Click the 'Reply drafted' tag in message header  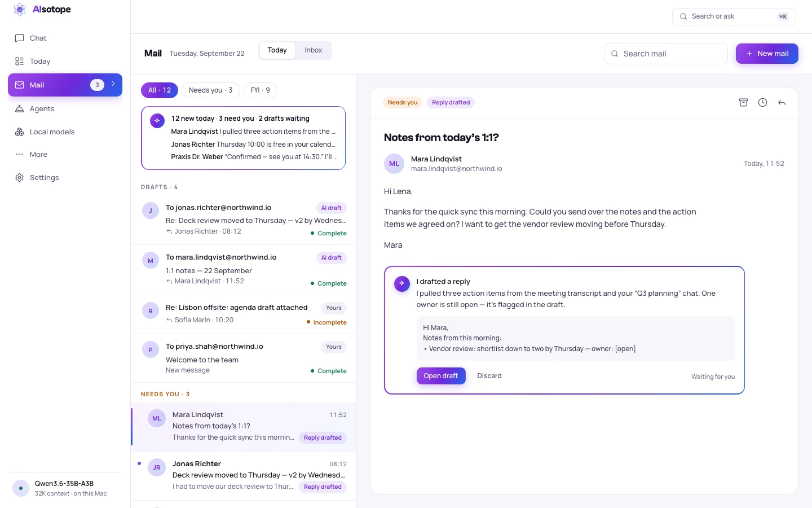[451, 102]
